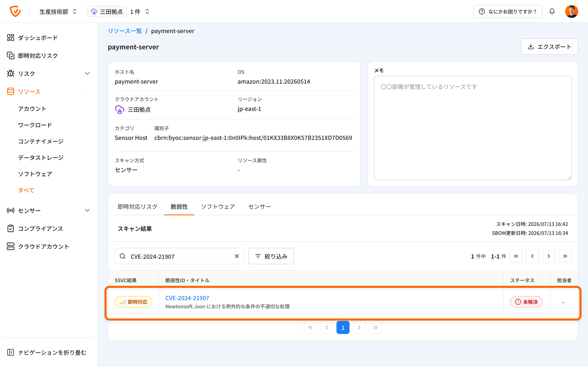Go to the last page with the top-right double-chevron
588x367 pixels.
coord(565,256)
